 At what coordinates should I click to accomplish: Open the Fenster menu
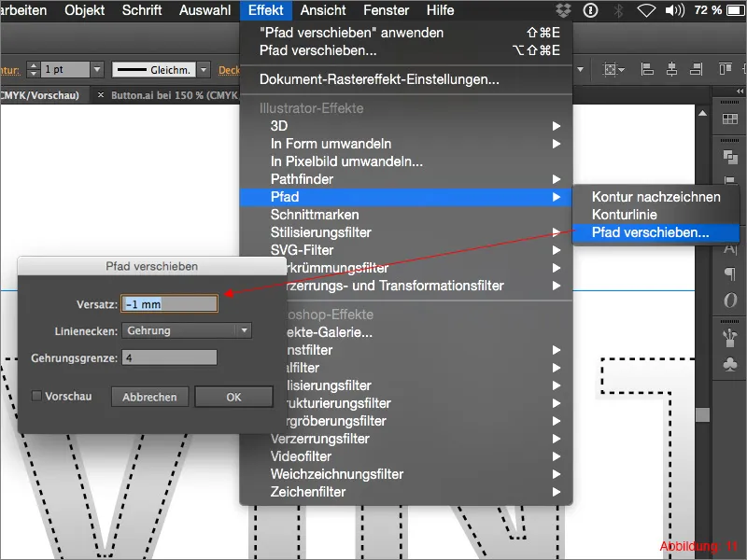pos(386,10)
